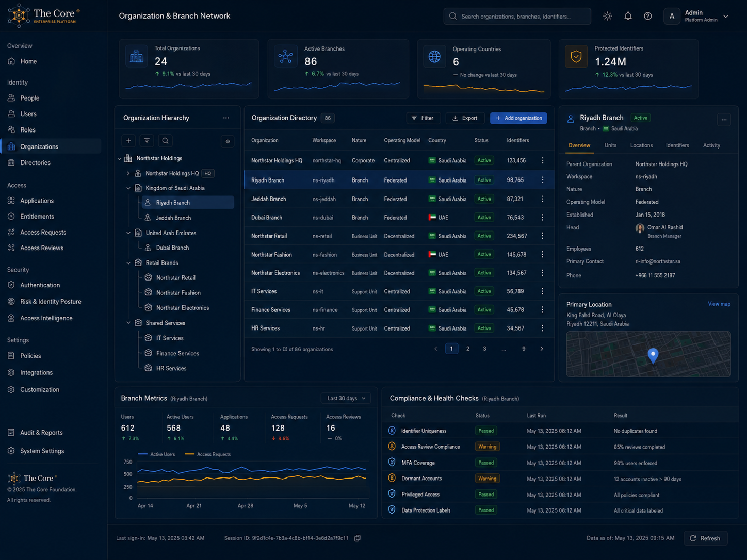The height and width of the screenshot is (560, 747).
Task: Add a node in Organization Hierarchy toolbar
Action: (128, 141)
